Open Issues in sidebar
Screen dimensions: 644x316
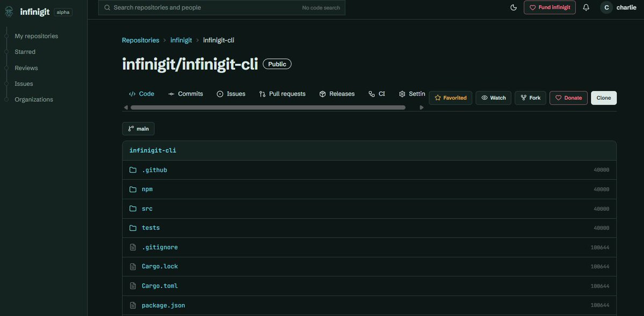[24, 84]
